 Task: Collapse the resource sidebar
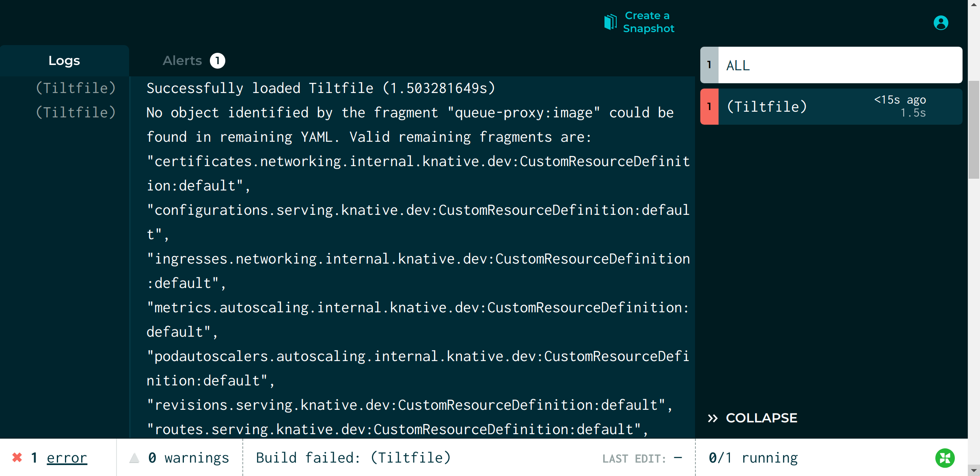pos(752,418)
